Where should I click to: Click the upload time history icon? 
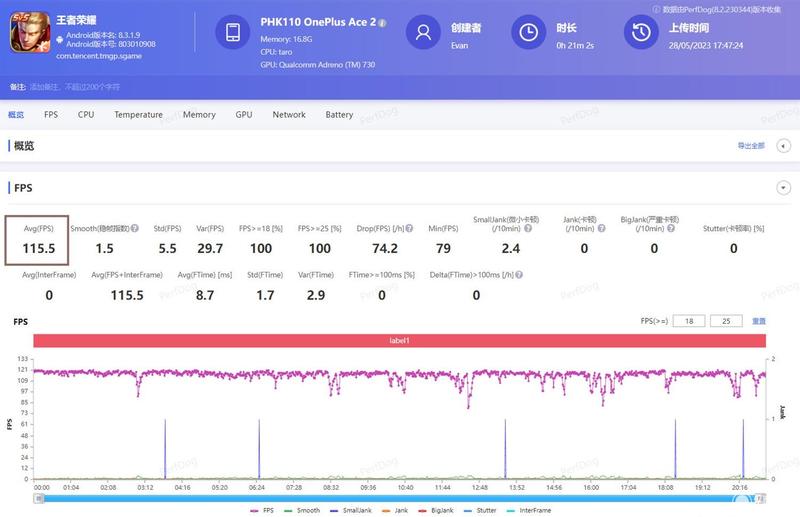tap(641, 32)
